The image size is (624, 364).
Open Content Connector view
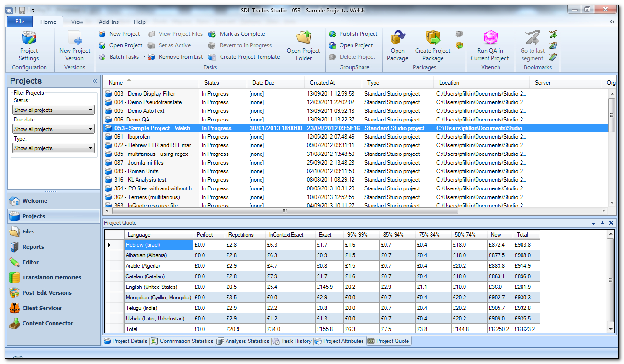click(54, 323)
